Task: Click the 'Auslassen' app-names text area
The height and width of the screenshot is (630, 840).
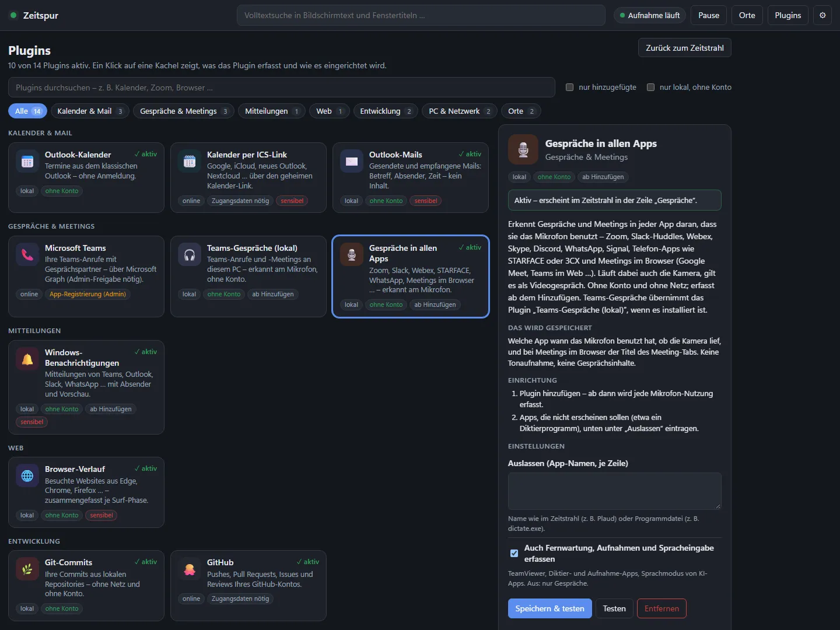Action: (x=615, y=491)
